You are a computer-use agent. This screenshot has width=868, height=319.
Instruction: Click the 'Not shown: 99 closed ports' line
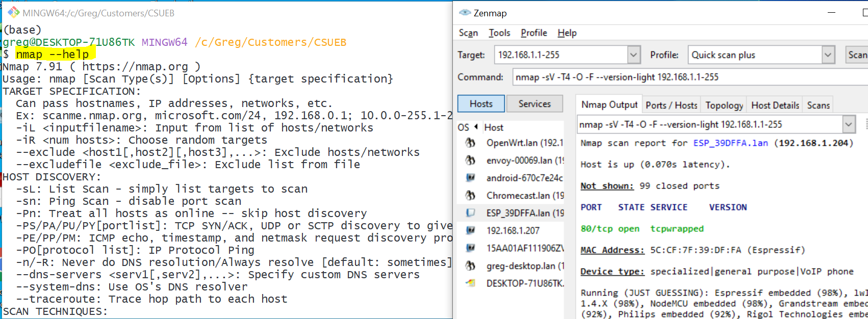click(x=650, y=186)
